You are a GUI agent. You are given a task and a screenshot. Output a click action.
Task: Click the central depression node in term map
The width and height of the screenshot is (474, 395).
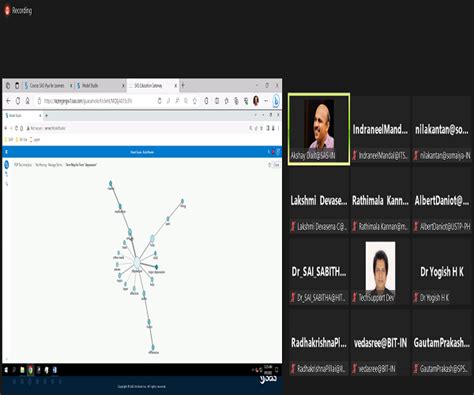(136, 262)
